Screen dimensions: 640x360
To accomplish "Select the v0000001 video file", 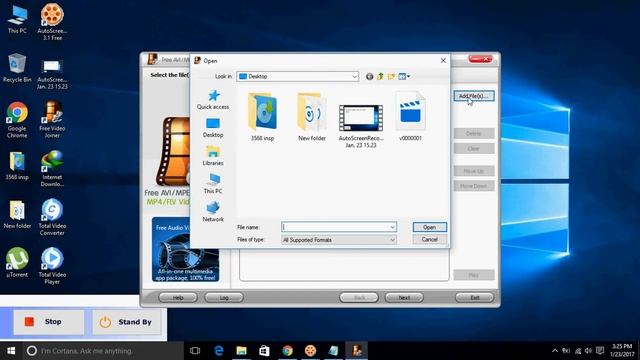I will pyautogui.click(x=410, y=118).
